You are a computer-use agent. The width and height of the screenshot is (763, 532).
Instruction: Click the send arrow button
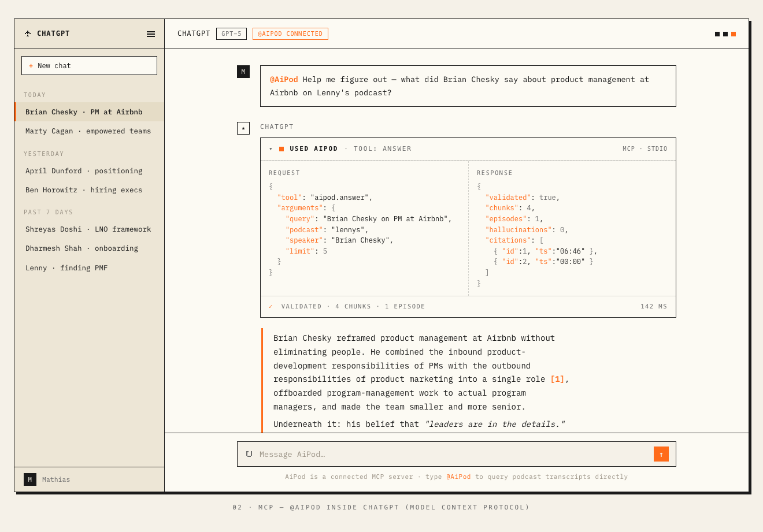point(661,454)
